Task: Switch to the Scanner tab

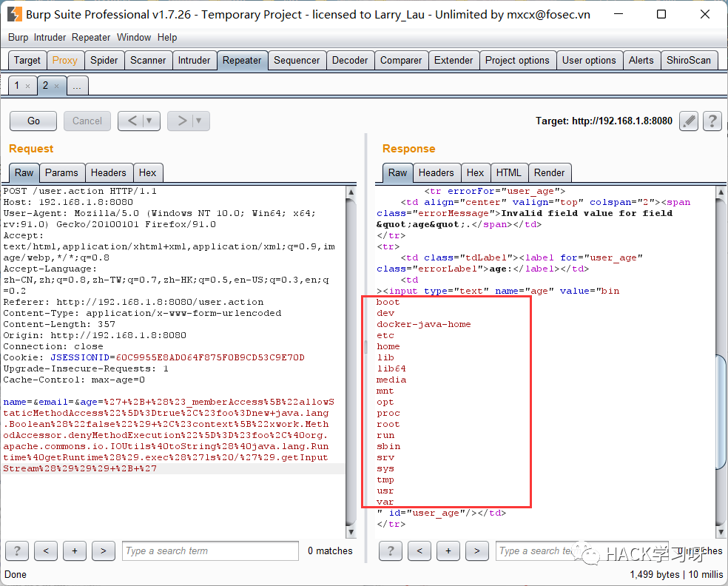Action: (148, 61)
